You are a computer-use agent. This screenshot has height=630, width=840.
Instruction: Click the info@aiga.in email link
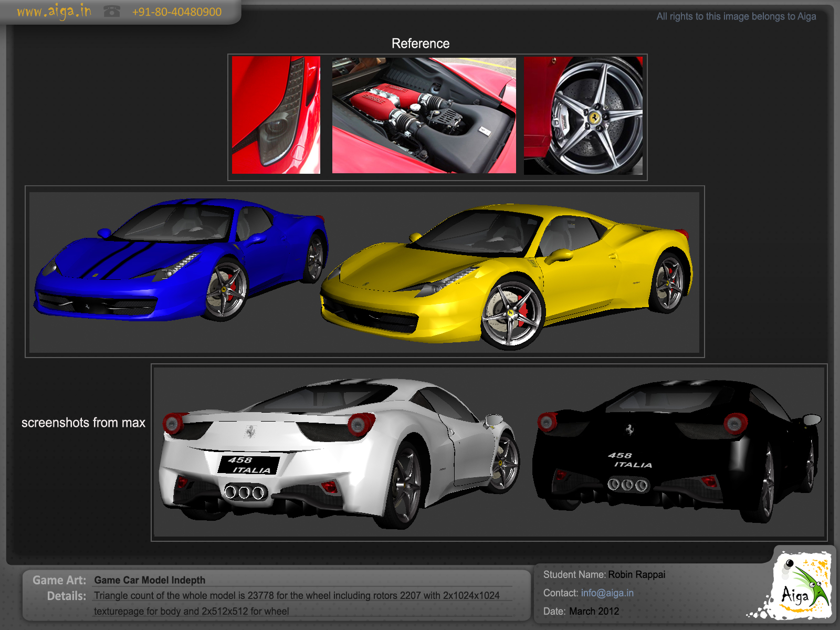[607, 593]
